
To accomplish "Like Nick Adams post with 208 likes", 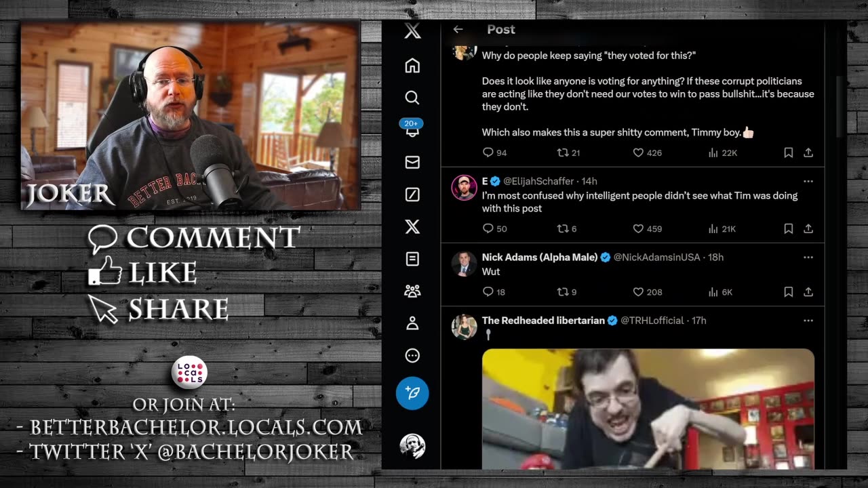I will tap(647, 292).
